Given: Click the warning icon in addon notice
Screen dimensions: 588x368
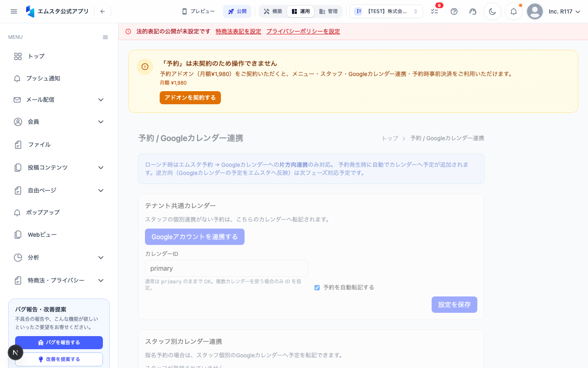Looking at the screenshot, I should click(x=145, y=67).
